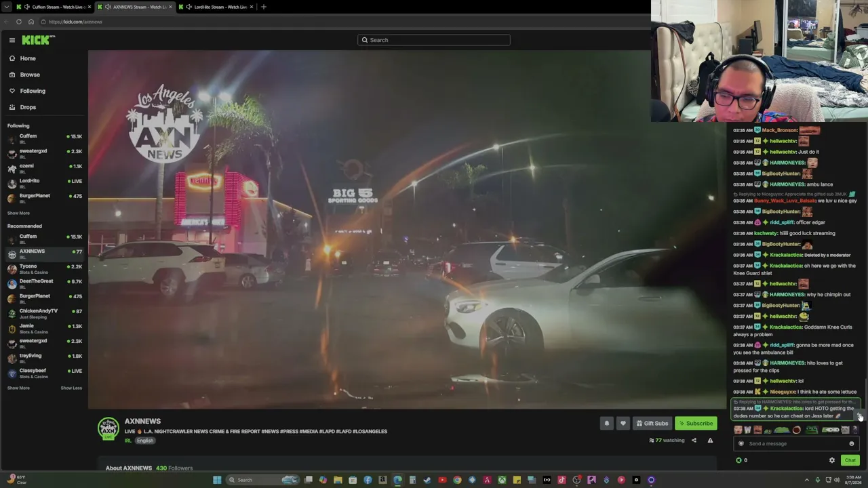Screen dimensions: 868x488
Task: Click the notification bell for AXNNEWS
Action: pyautogui.click(x=607, y=424)
